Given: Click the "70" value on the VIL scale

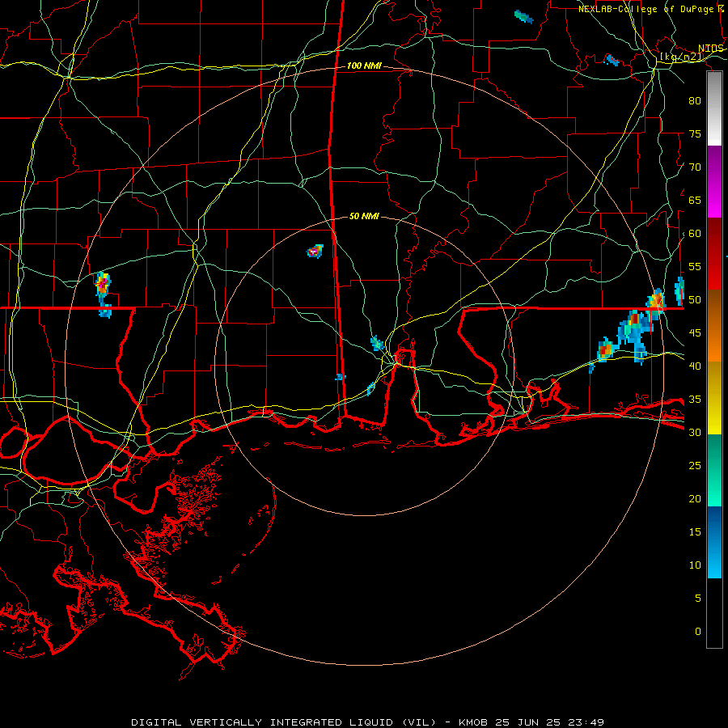Looking at the screenshot, I should click(x=695, y=167).
